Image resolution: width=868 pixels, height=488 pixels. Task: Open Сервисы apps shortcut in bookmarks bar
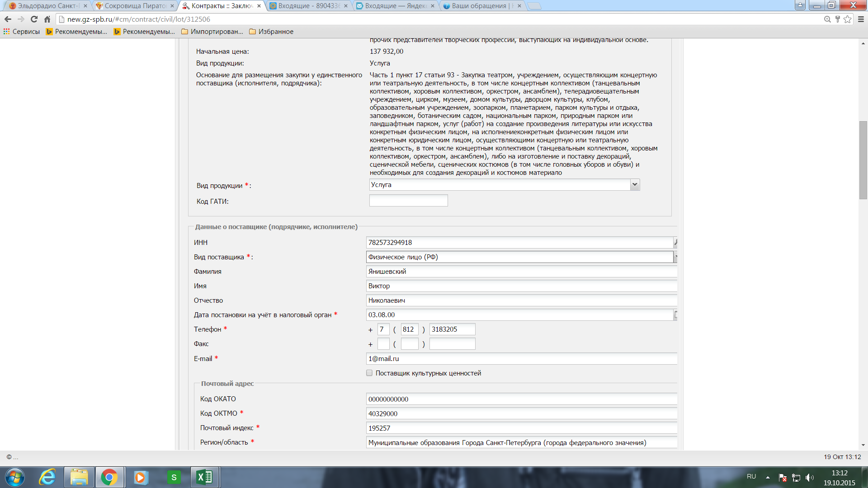click(x=22, y=32)
